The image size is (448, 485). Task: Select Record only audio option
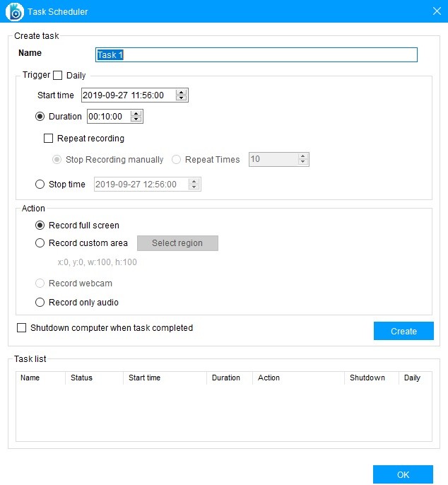click(40, 303)
